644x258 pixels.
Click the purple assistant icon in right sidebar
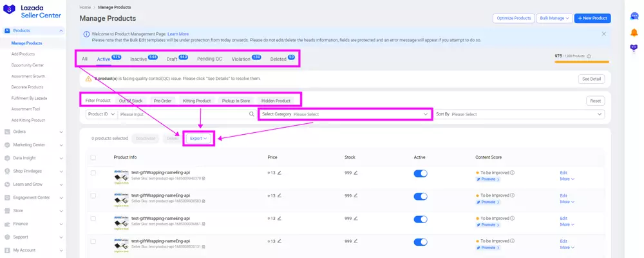(x=634, y=48)
